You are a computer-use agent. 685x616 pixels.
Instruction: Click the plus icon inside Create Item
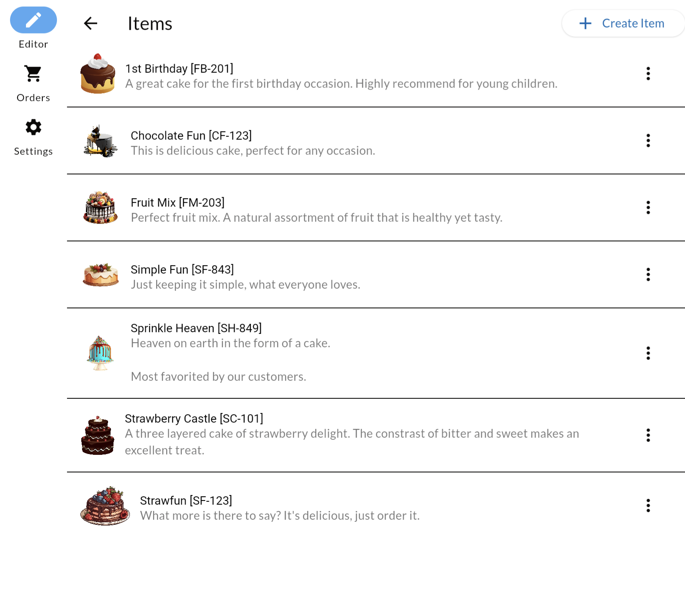point(585,23)
